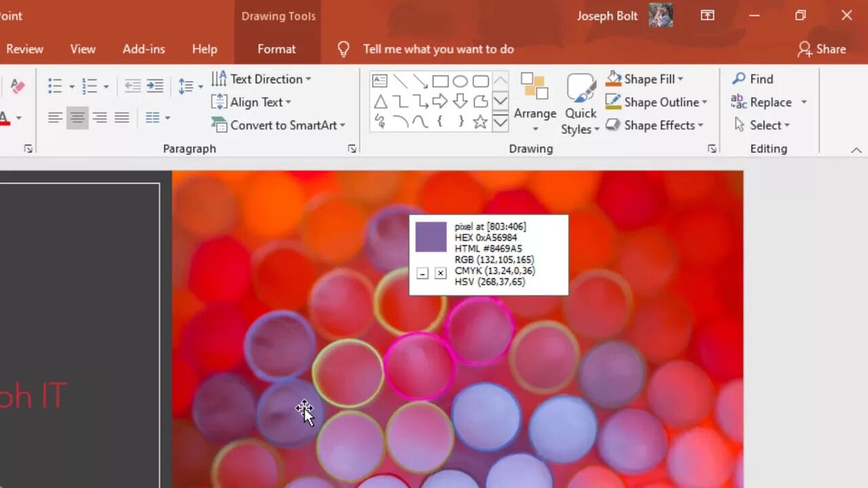The image size is (868, 488).
Task: Select the Text Box shape
Action: pyautogui.click(x=380, y=81)
